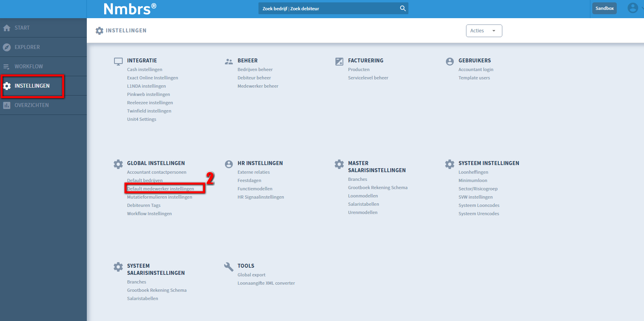Open Feestdagen link
The height and width of the screenshot is (321, 644).
(249, 180)
